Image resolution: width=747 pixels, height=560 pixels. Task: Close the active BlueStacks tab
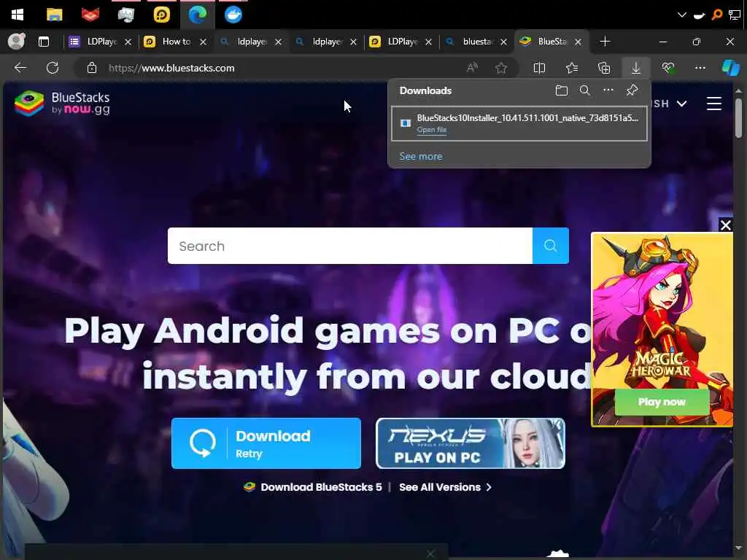pos(578,42)
